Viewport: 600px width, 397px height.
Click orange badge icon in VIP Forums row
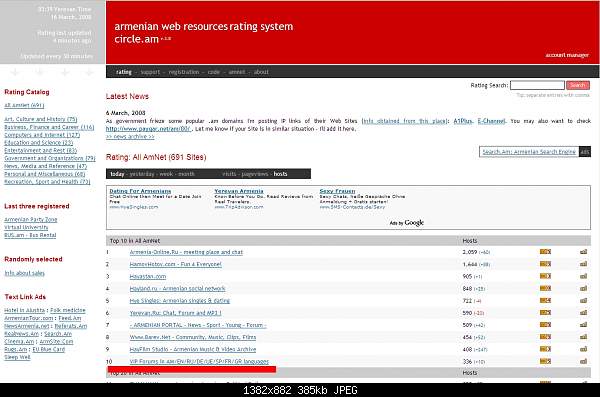click(x=545, y=361)
